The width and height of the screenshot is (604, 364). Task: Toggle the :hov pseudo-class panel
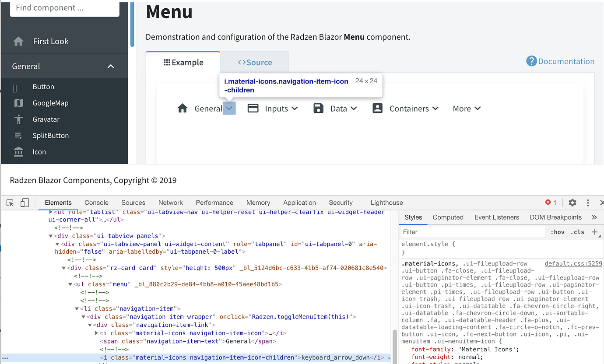[557, 232]
